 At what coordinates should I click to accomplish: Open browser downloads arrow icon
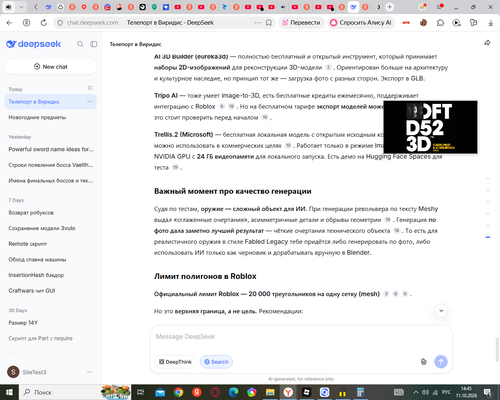click(x=490, y=23)
